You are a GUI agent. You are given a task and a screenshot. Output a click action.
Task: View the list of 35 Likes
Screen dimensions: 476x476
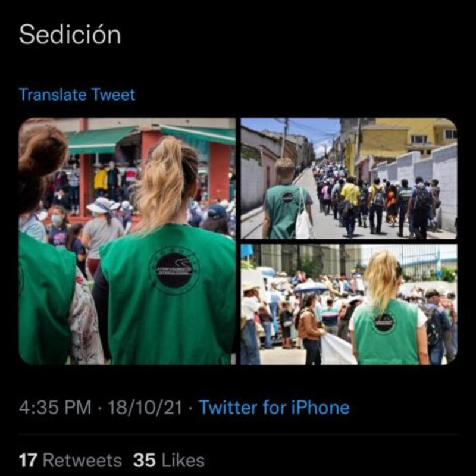(x=169, y=460)
